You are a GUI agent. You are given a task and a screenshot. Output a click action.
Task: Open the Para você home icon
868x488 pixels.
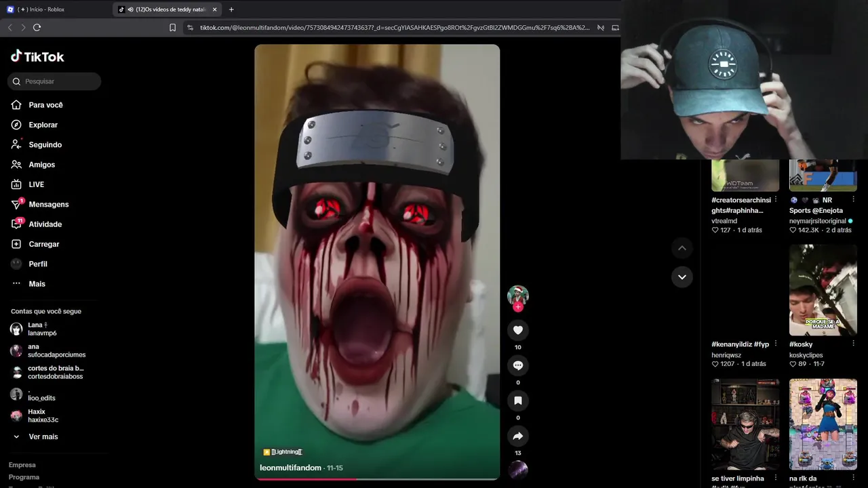pyautogui.click(x=16, y=105)
